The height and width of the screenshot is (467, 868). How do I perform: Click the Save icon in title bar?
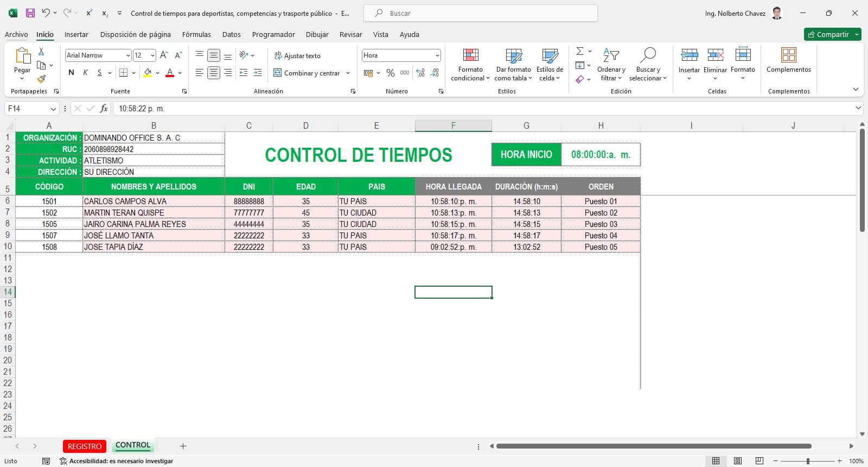tap(30, 13)
